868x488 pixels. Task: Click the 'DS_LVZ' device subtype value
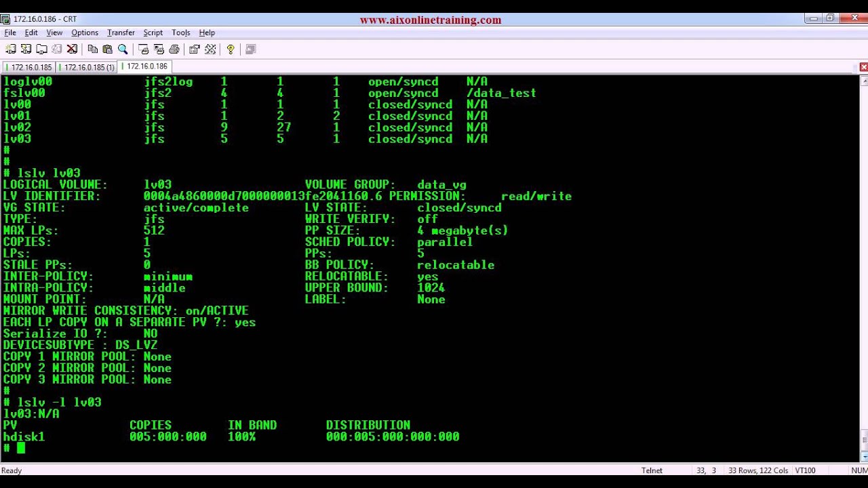136,346
